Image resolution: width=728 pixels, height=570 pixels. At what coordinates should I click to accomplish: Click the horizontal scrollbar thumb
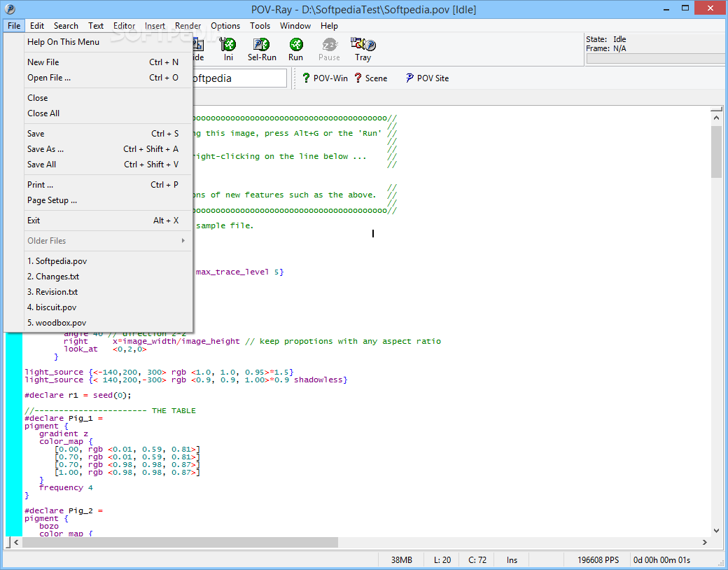(x=180, y=542)
